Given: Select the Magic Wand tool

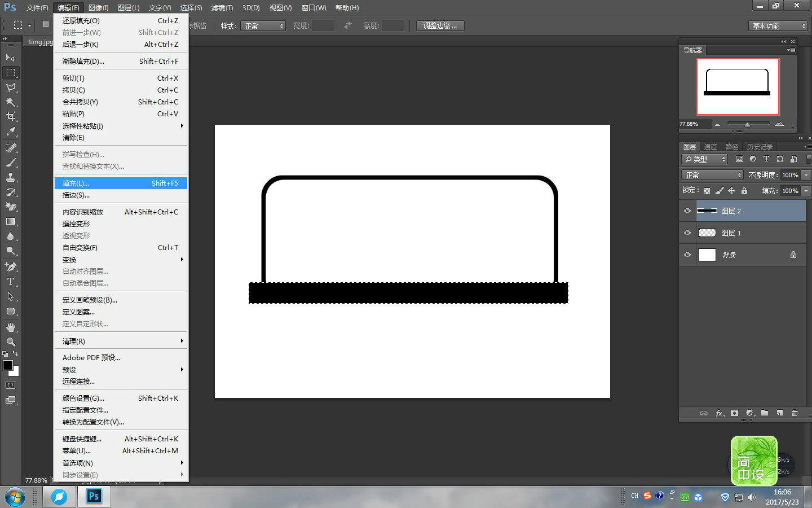Looking at the screenshot, I should tap(11, 102).
